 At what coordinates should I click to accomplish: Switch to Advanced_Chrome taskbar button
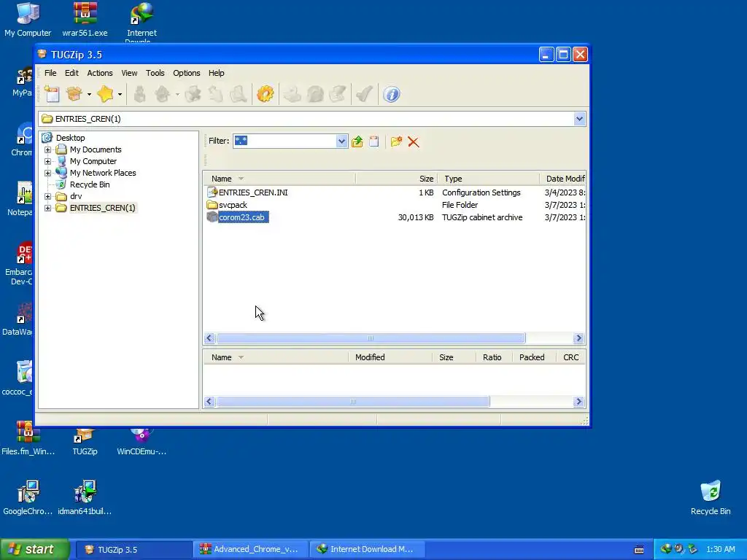[x=251, y=549]
